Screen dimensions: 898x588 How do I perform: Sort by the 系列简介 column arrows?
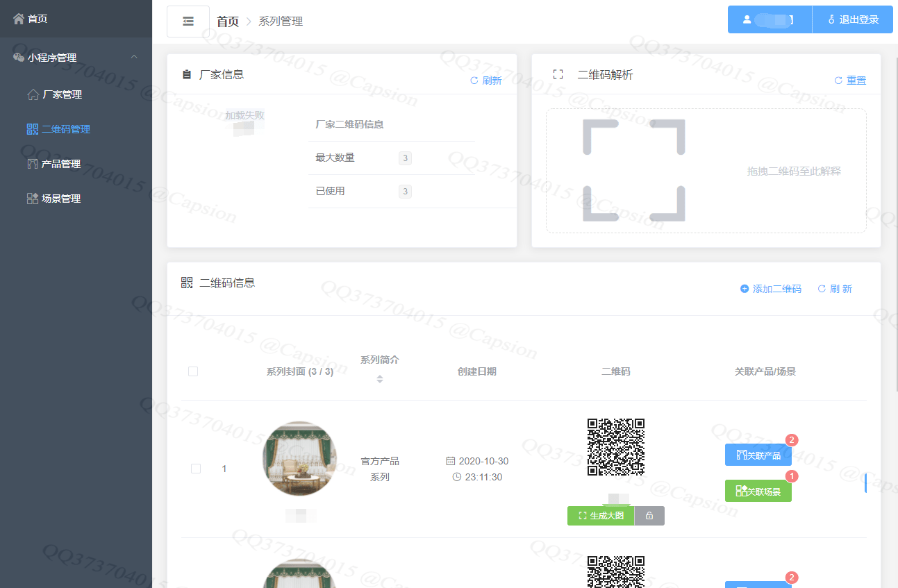point(380,379)
